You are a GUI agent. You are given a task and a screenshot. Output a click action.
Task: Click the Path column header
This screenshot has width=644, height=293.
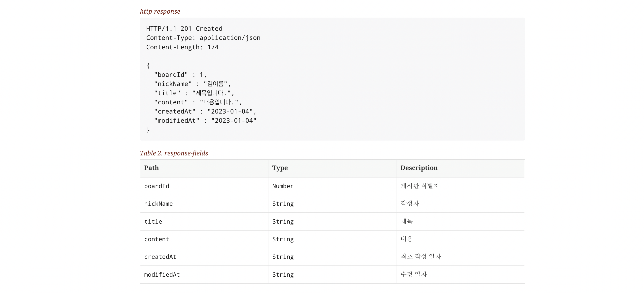(x=151, y=168)
